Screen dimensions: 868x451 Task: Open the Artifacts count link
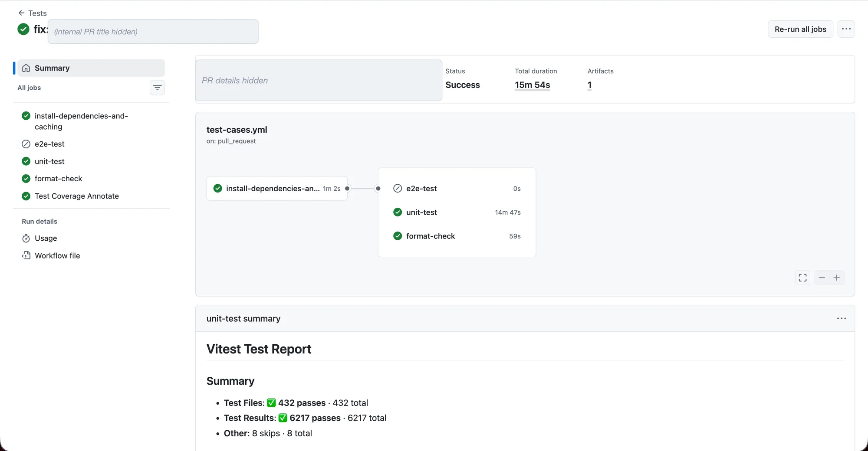[x=589, y=85]
